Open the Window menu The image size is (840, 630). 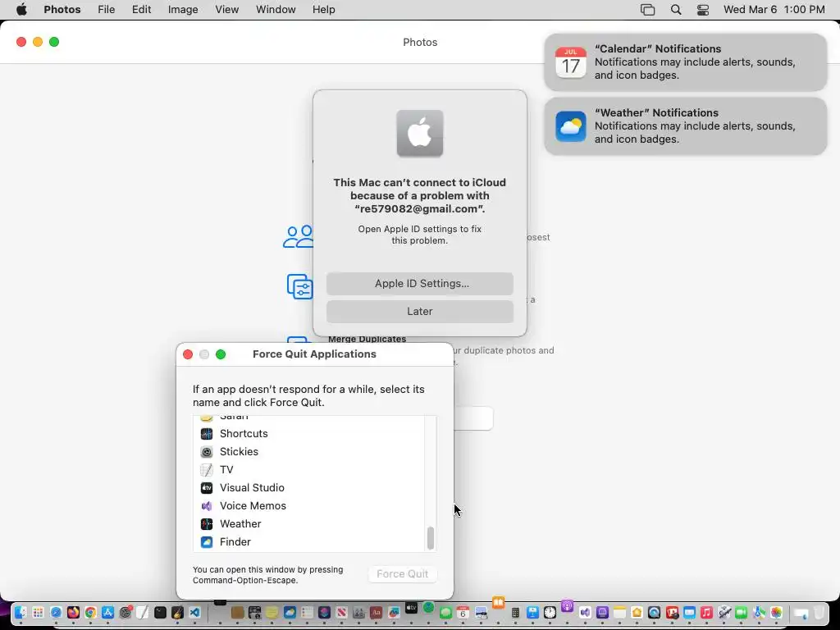pos(276,9)
